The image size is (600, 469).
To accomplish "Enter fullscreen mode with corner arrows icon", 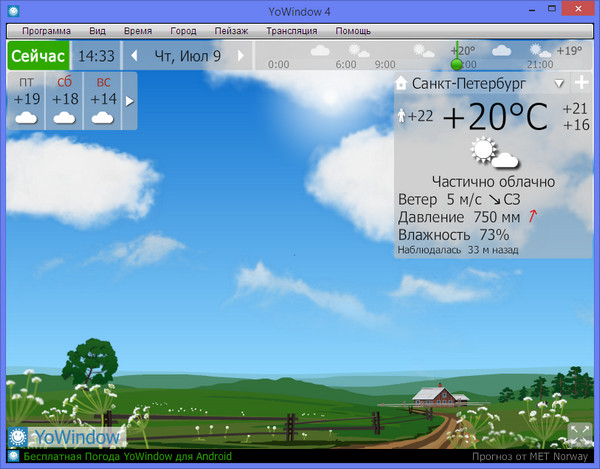I will pyautogui.click(x=580, y=435).
